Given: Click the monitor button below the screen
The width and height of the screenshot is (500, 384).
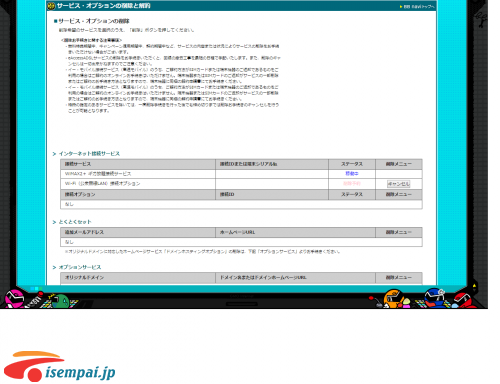Looking at the screenshot, I should 242,304.
